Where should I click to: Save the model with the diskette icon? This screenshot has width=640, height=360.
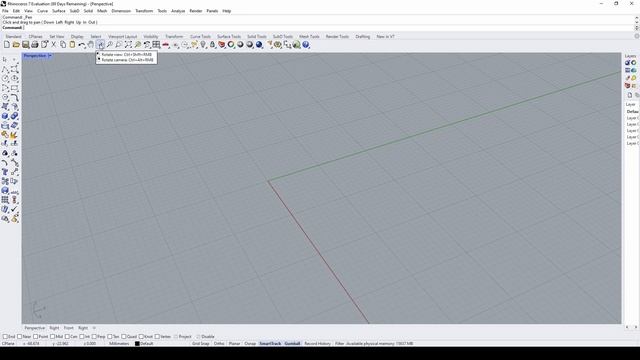[25, 45]
